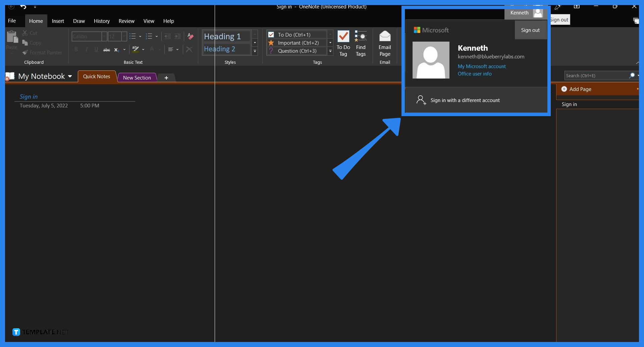Open the bullet list style dropdown
This screenshot has height=347, width=644.
[x=140, y=36]
